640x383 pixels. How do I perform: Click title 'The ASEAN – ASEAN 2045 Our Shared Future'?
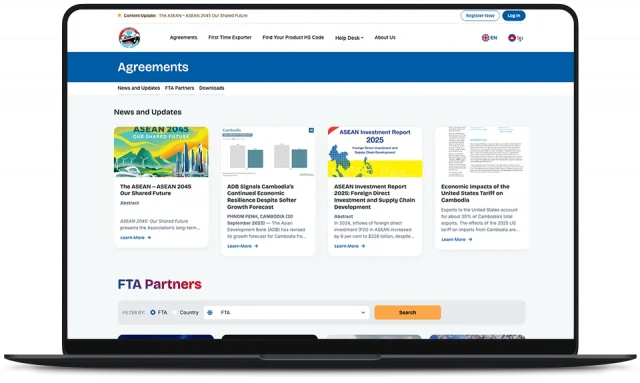coord(156,190)
